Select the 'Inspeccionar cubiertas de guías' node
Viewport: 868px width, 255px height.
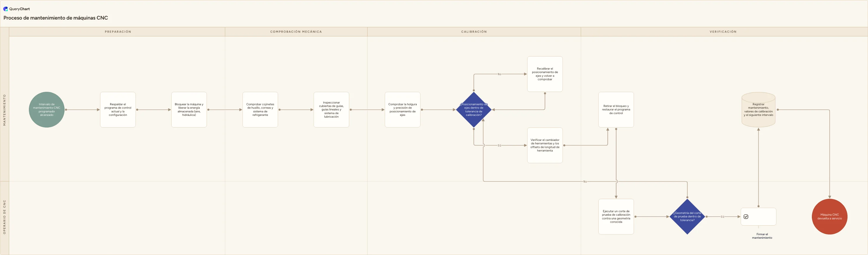[331, 110]
